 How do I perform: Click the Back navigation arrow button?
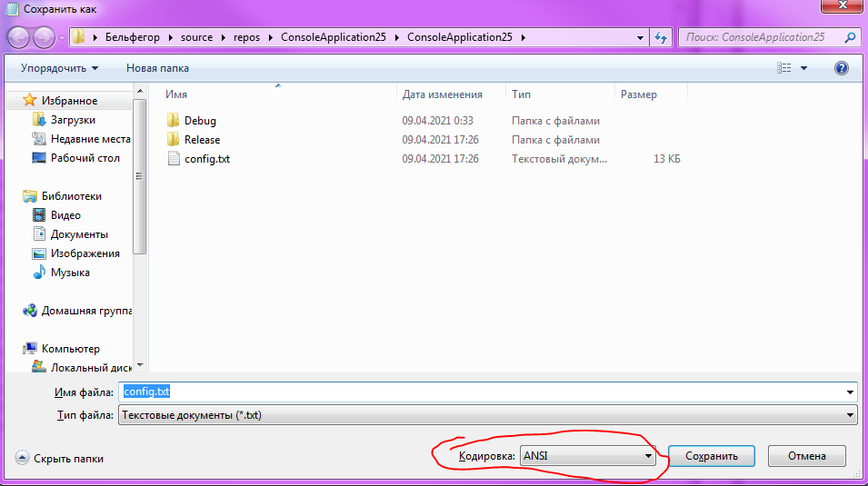pos(18,37)
